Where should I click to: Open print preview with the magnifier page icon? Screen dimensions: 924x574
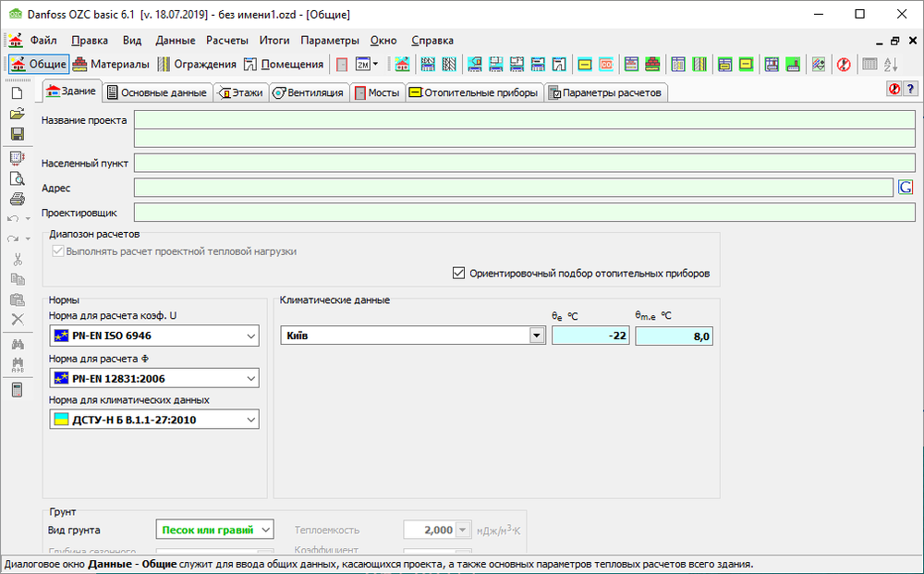[x=17, y=178]
